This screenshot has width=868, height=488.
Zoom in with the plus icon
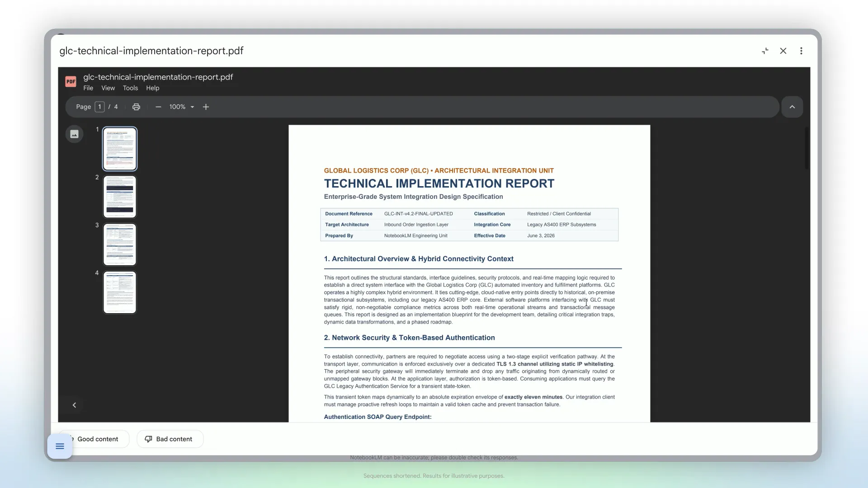coord(206,107)
